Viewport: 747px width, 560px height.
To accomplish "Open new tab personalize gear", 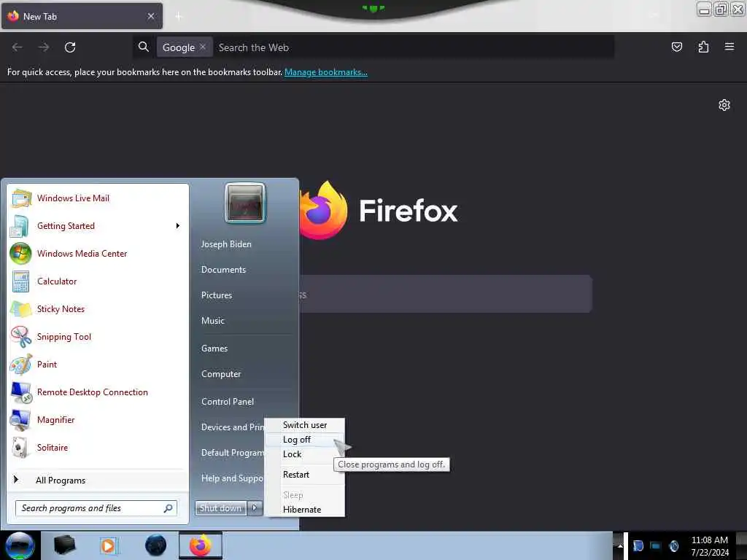I will [x=724, y=105].
